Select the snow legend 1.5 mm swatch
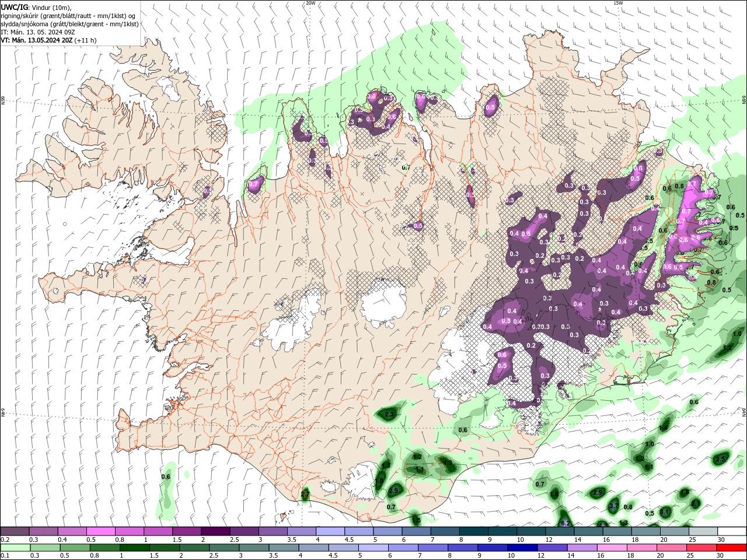Screen dimensions: 747x560 click(187, 531)
